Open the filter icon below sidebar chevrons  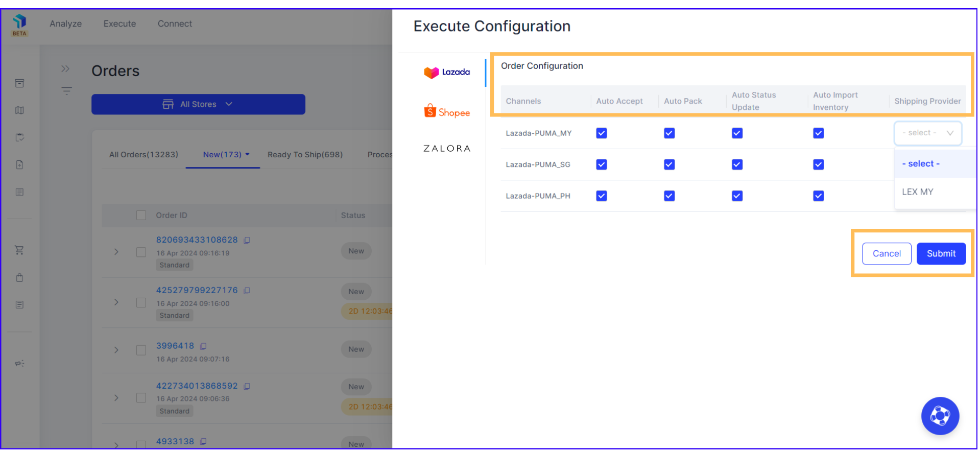coord(66,91)
